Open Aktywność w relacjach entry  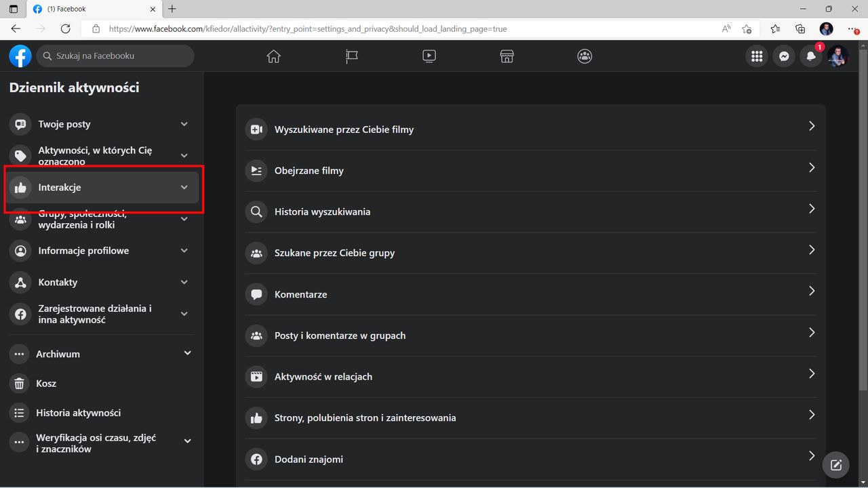530,377
